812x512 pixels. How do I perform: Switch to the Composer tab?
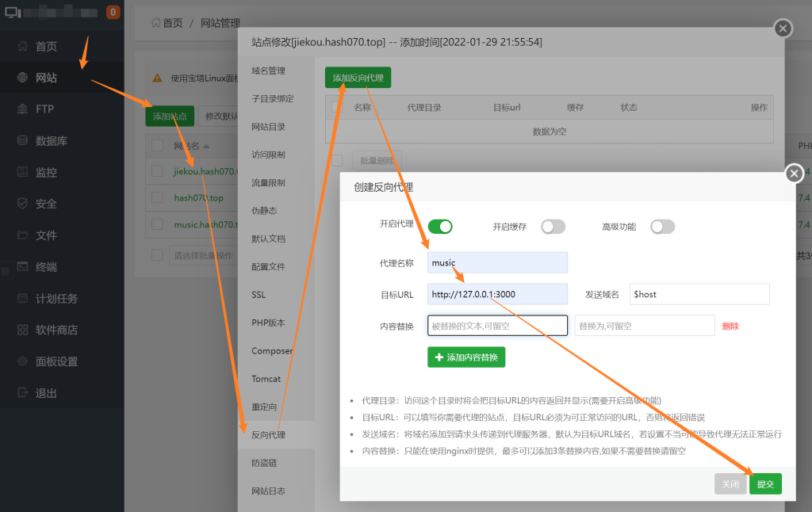pyautogui.click(x=276, y=350)
